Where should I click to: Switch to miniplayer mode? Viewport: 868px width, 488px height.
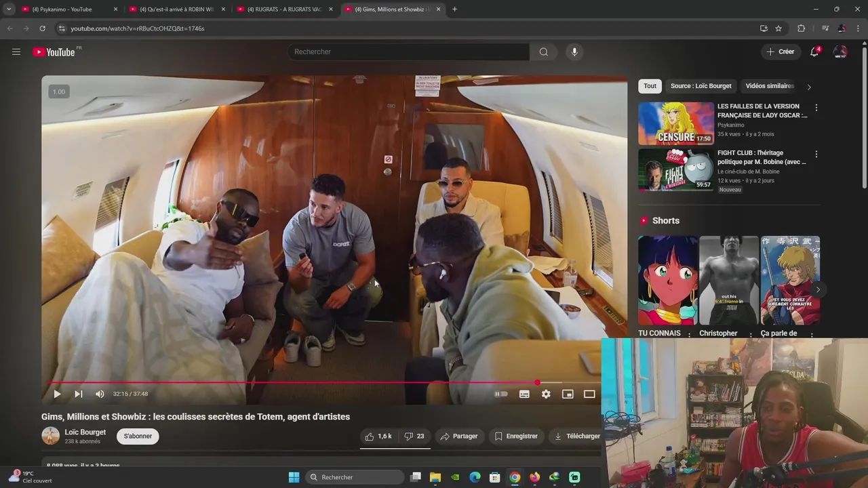pyautogui.click(x=568, y=394)
